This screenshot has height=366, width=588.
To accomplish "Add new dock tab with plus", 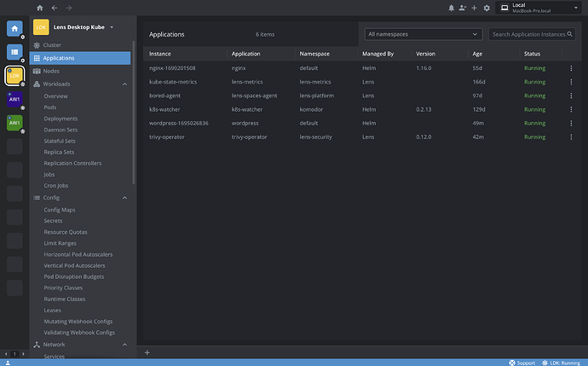I will point(147,352).
